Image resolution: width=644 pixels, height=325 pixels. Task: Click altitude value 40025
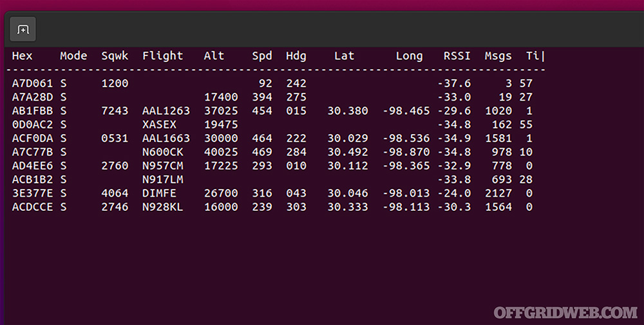tap(221, 152)
